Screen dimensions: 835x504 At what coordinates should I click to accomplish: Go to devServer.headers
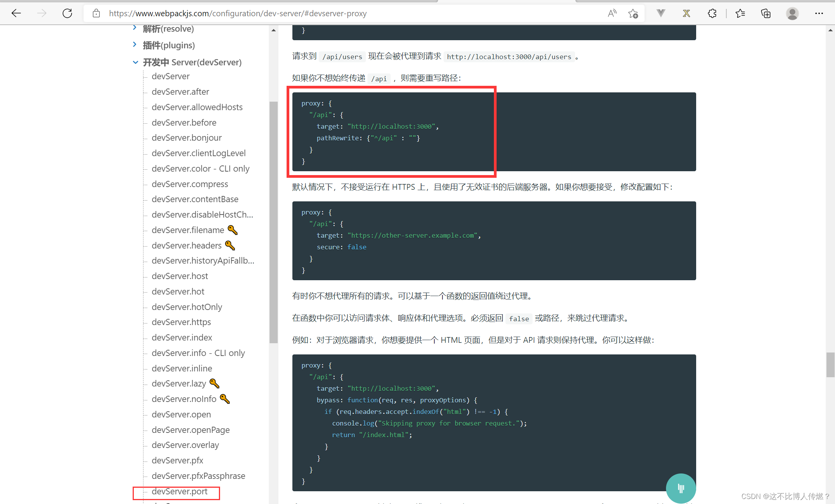click(186, 245)
